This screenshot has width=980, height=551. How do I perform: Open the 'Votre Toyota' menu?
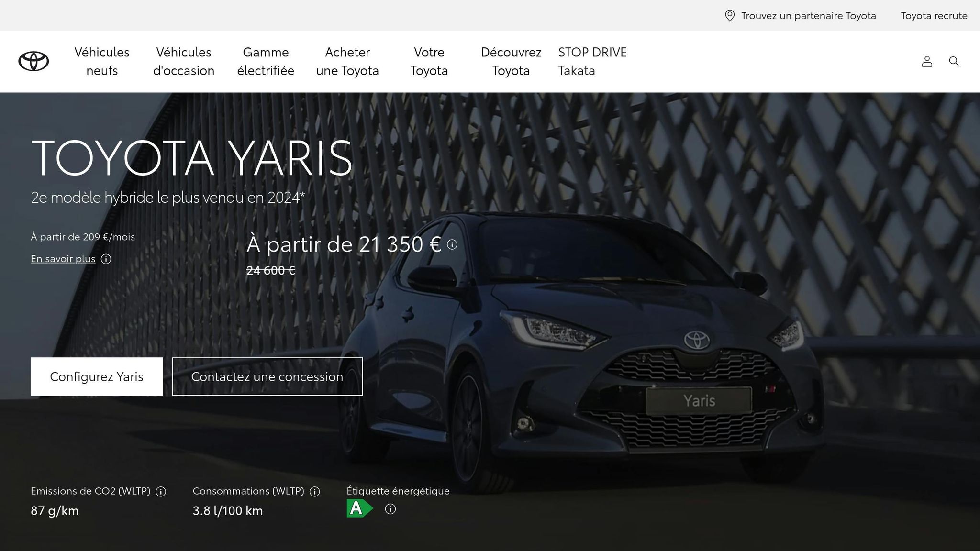click(x=429, y=61)
